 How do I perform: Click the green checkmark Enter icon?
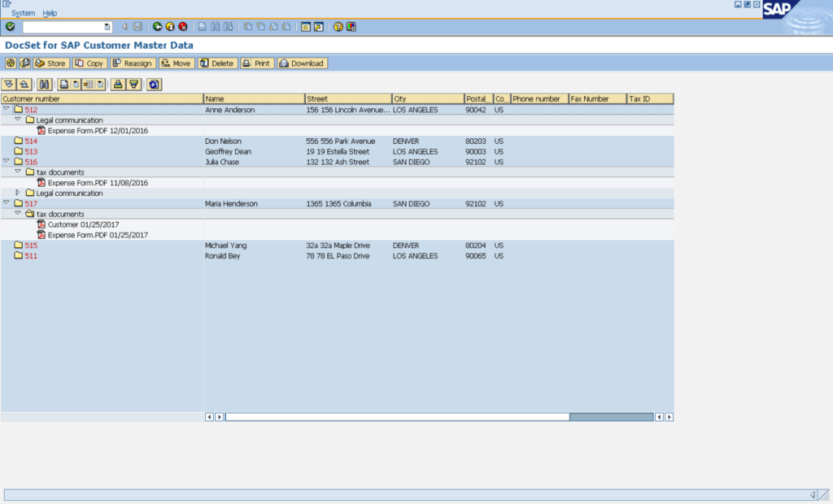click(10, 27)
